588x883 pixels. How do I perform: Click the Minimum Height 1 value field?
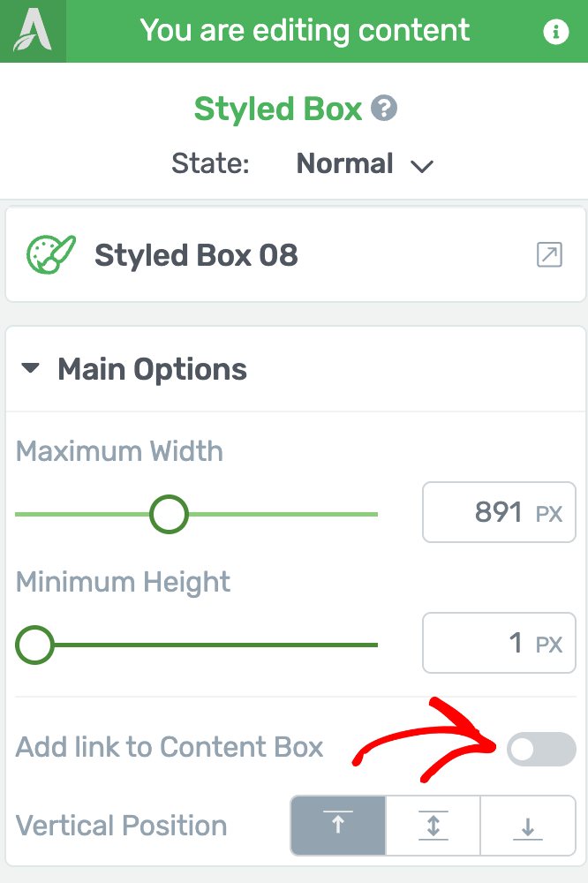point(499,643)
